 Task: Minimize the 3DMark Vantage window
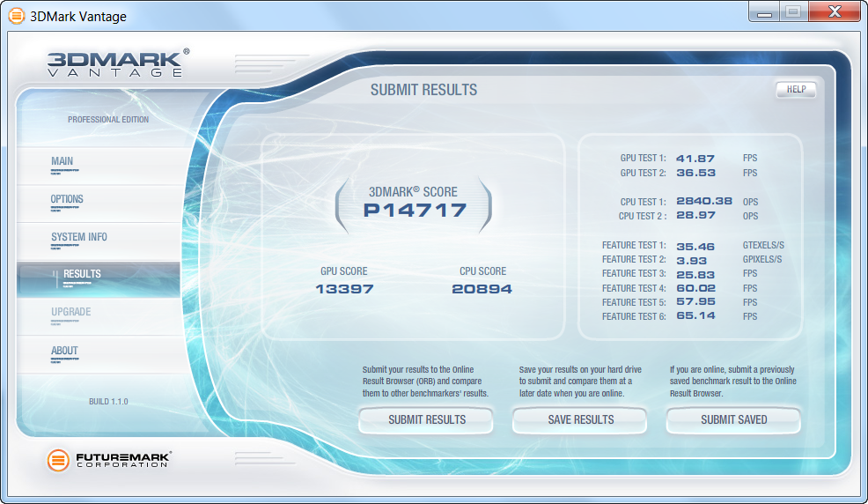pos(764,11)
